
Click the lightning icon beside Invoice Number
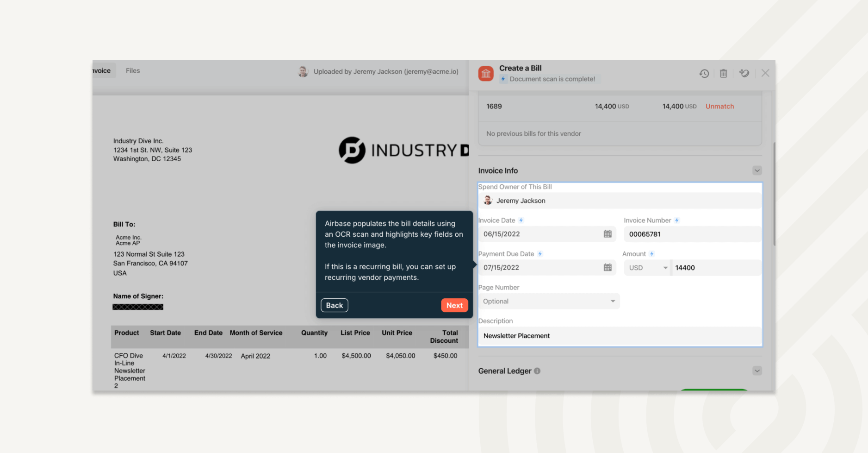677,220
